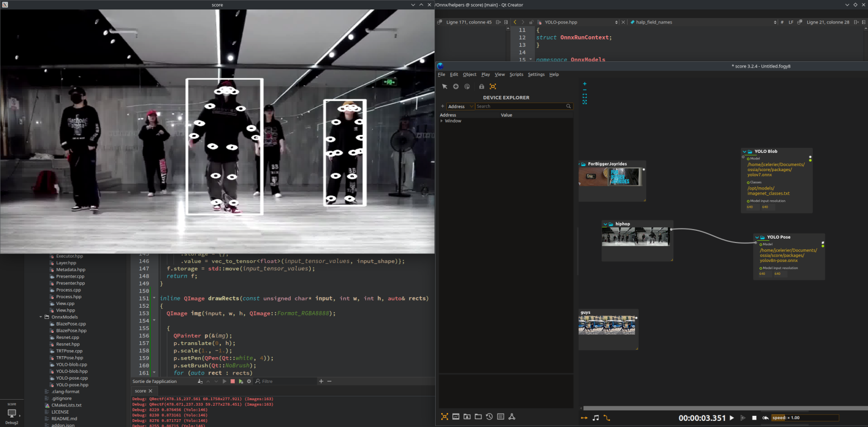Click the fit-to-view dashed square icon
This screenshot has width=868, height=427.
click(x=585, y=96)
